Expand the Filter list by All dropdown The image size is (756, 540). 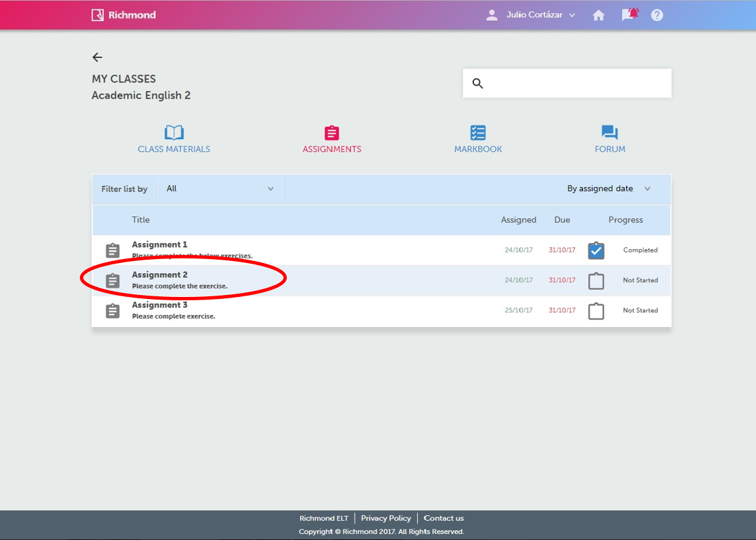click(220, 189)
